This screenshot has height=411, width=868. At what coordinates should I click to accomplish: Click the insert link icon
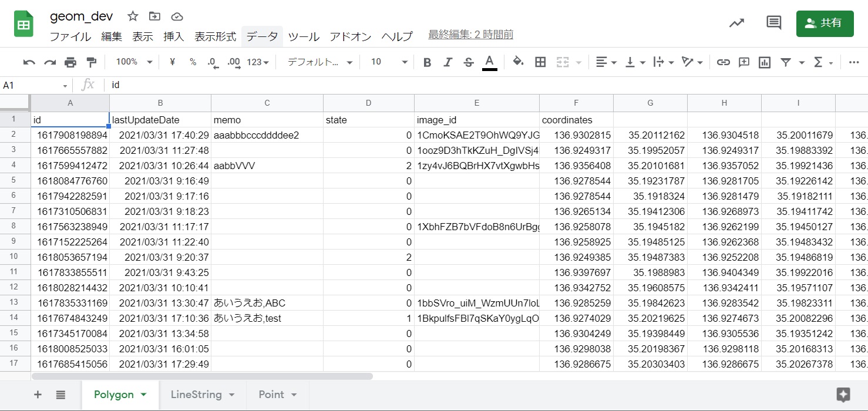[x=724, y=62]
